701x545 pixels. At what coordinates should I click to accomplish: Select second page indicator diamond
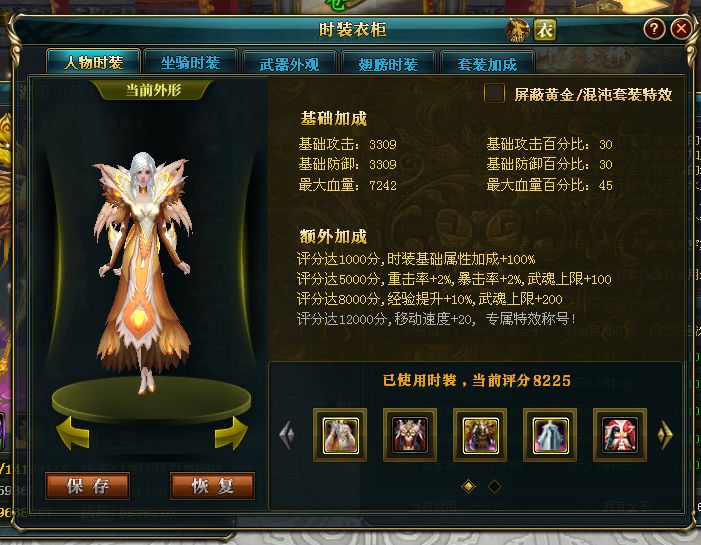(x=494, y=486)
